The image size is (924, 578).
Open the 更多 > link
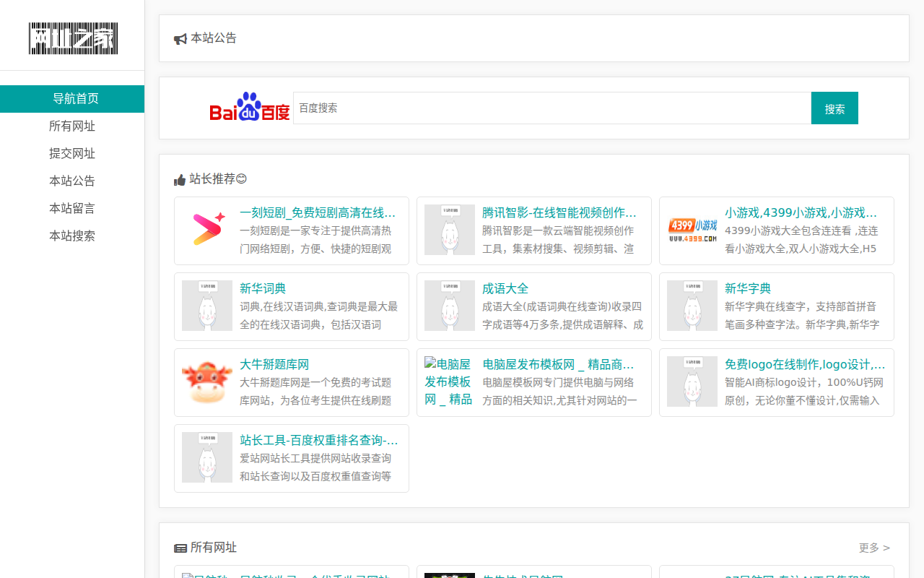875,548
